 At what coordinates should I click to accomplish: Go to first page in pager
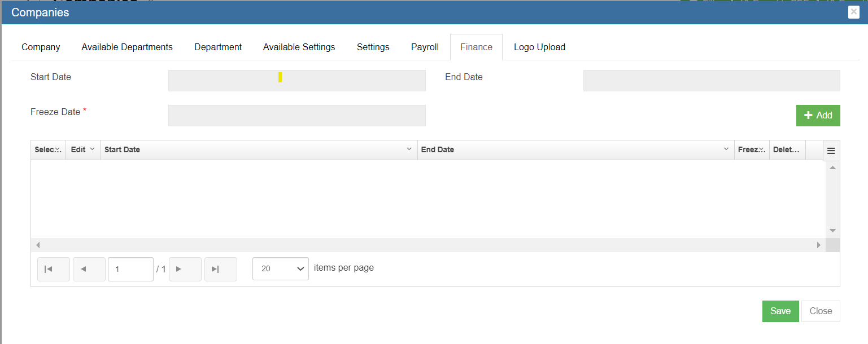(x=54, y=269)
